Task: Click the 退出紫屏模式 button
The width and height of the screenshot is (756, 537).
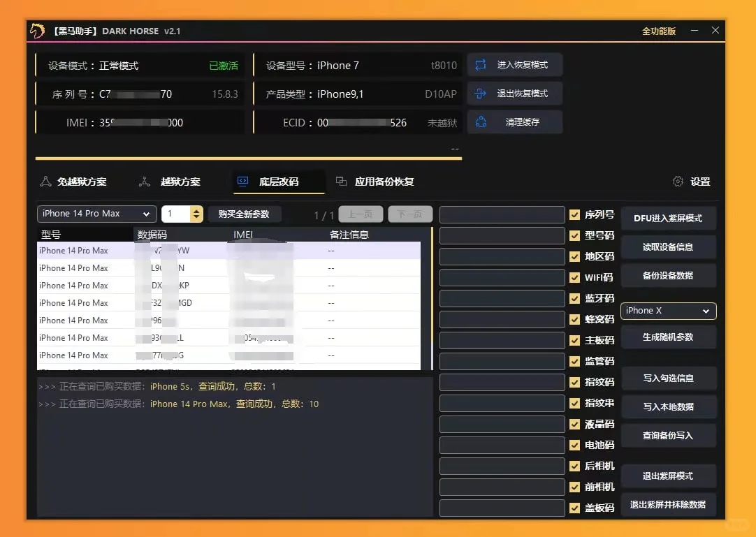Action: 668,476
